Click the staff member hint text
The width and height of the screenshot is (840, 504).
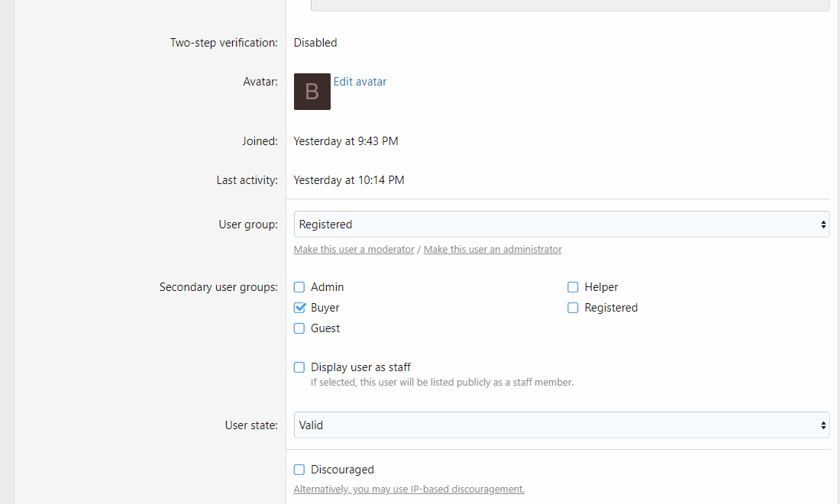[441, 382]
